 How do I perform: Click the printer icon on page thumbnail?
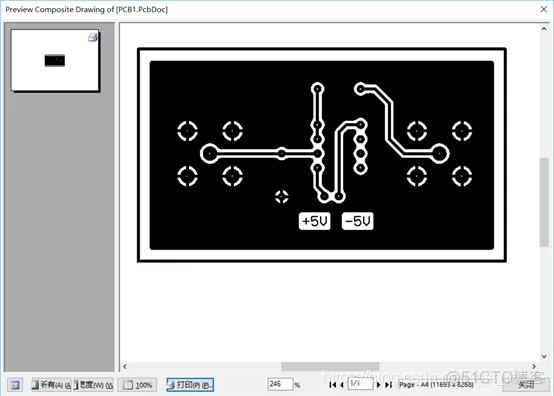tap(93, 37)
